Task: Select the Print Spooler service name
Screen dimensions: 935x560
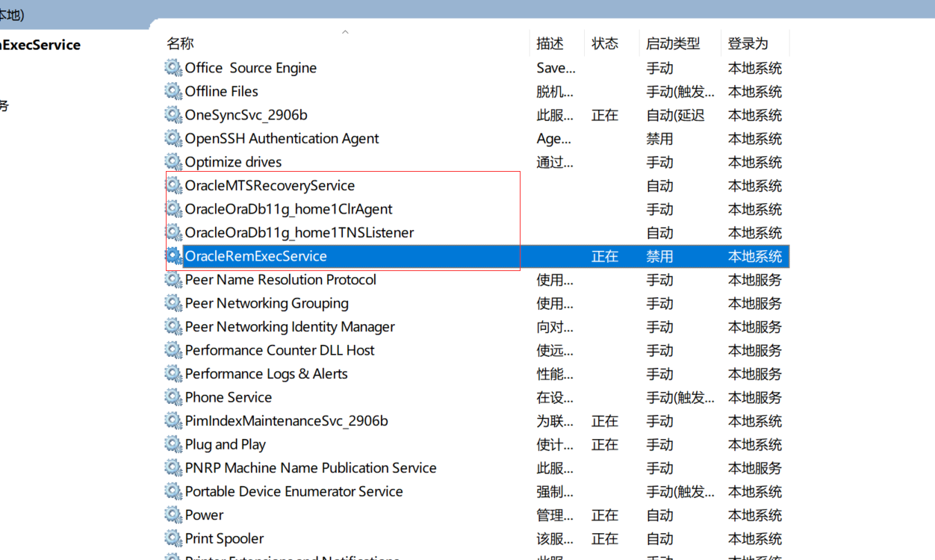Action: coord(225,538)
